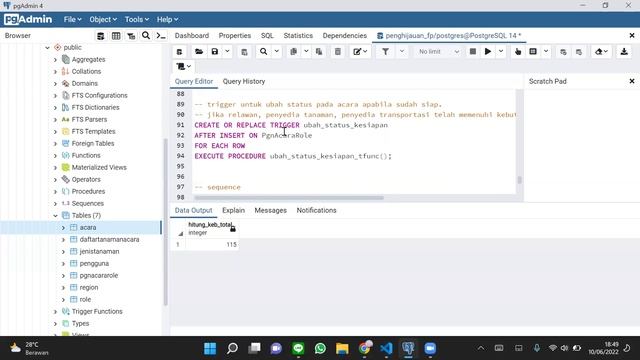
Task: Switch to the Messages tab
Action: click(271, 210)
